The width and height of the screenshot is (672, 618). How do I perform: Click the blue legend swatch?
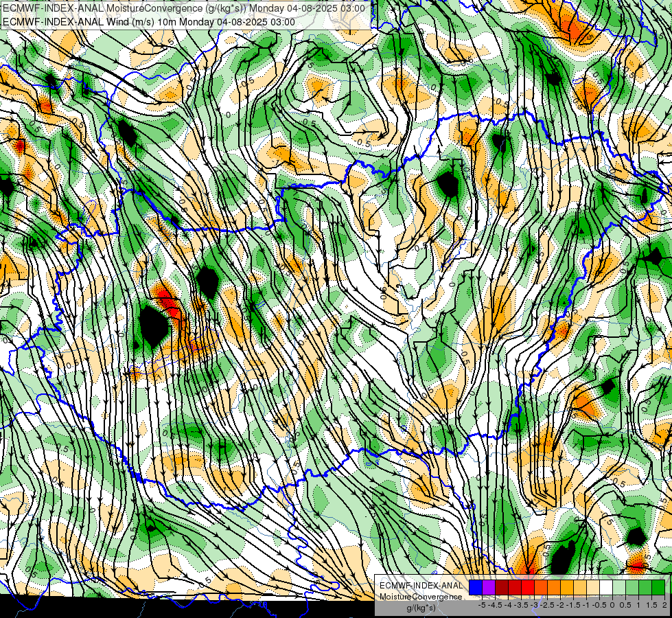pyautogui.click(x=476, y=587)
